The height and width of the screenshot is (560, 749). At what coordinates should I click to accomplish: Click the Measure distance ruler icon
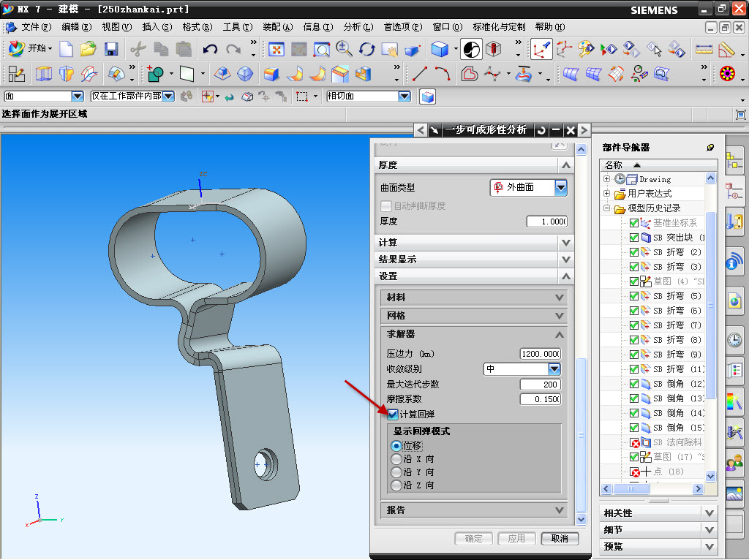click(x=704, y=49)
